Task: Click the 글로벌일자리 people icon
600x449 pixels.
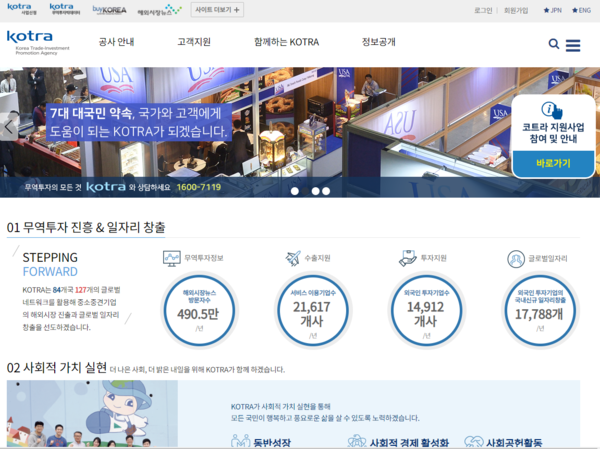Action: click(x=516, y=259)
